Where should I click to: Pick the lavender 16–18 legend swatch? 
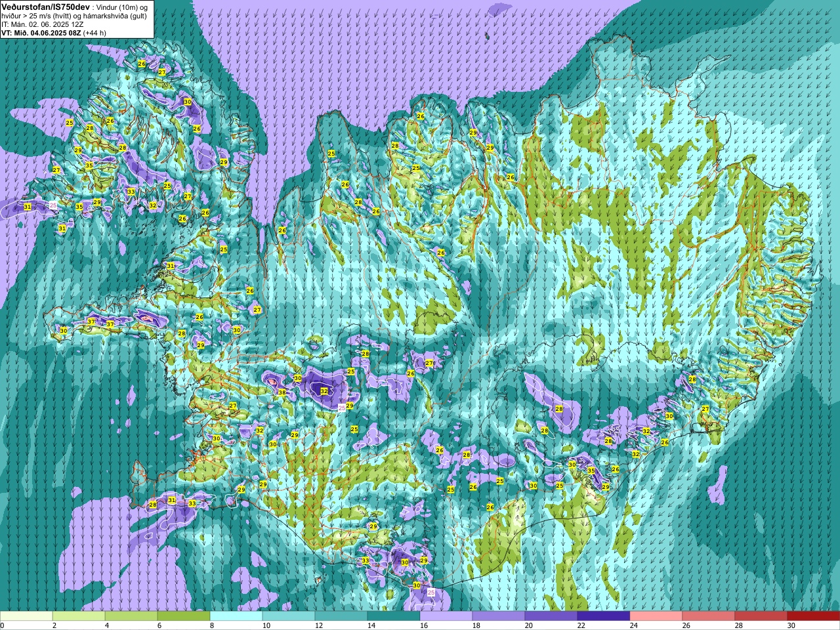coord(446,616)
